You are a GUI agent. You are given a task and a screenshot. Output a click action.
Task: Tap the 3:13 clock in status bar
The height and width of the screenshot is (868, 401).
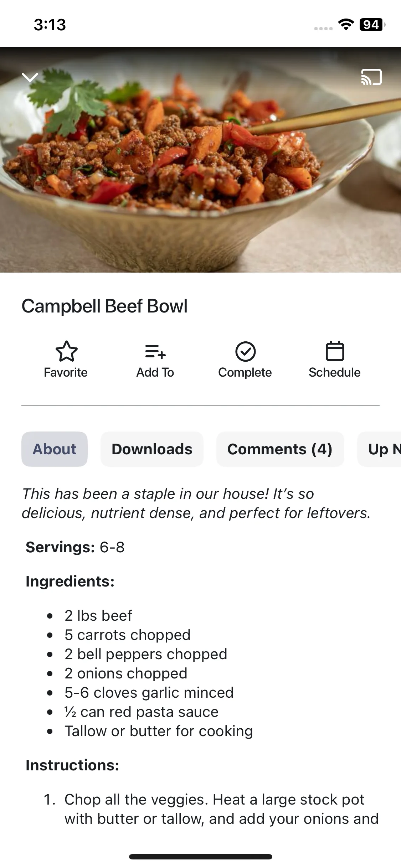[50, 25]
